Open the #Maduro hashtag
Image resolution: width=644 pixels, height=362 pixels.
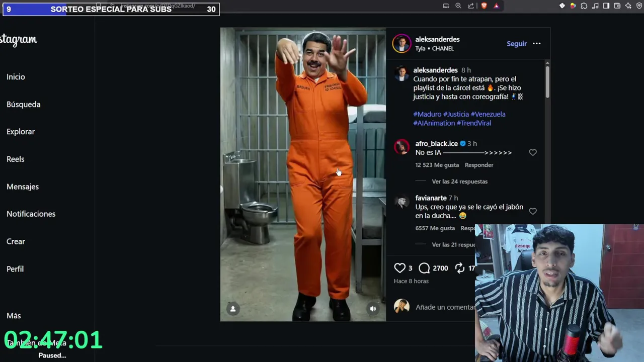pos(427,114)
